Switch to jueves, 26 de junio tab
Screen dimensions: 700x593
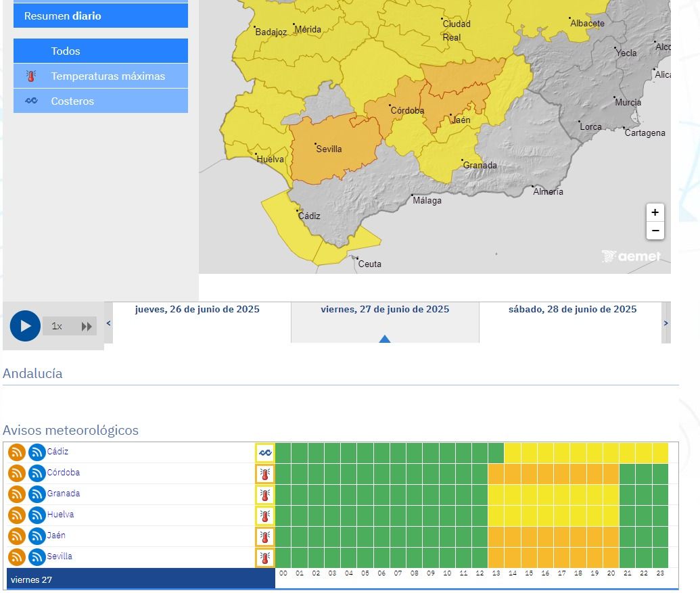(197, 310)
